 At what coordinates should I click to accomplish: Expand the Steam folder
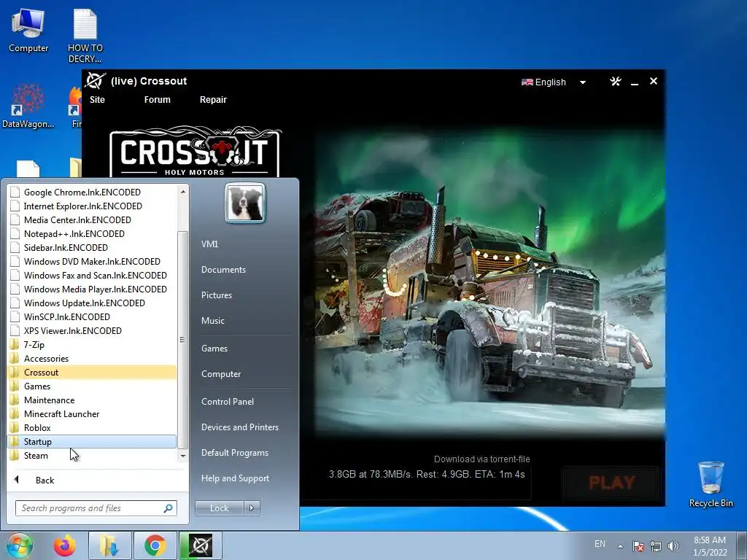click(x=92, y=455)
